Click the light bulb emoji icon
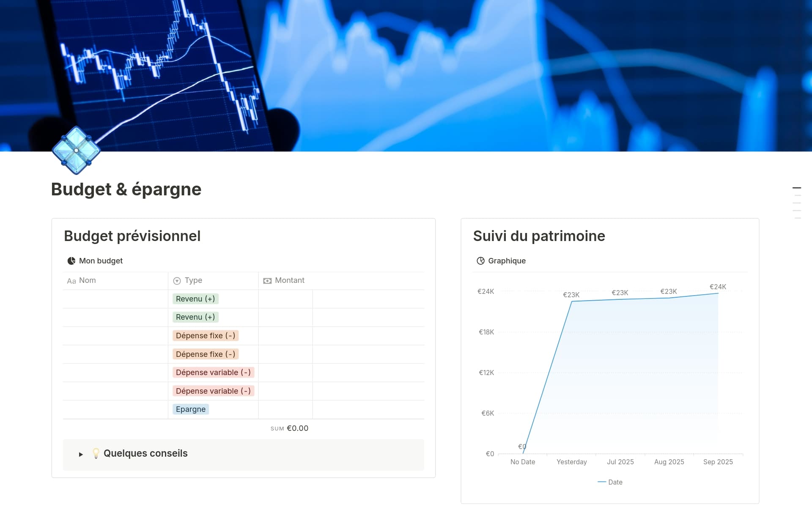The image size is (812, 507). 96,453
